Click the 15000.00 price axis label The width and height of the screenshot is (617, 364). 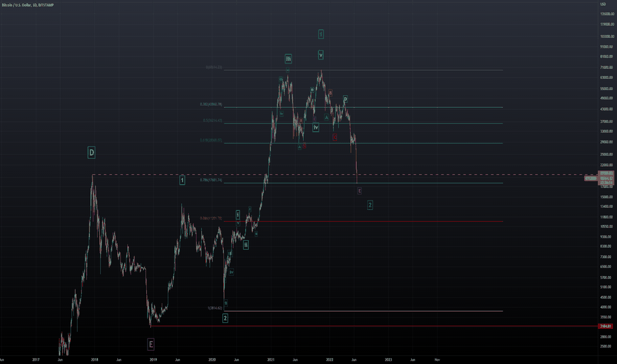[x=606, y=197]
